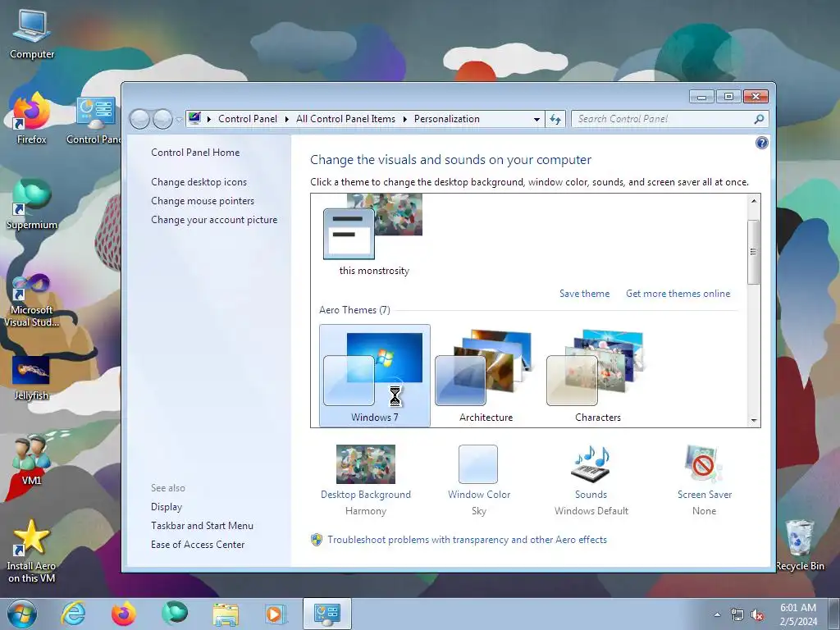
Task: Open the Display link under See also
Action: point(166,507)
